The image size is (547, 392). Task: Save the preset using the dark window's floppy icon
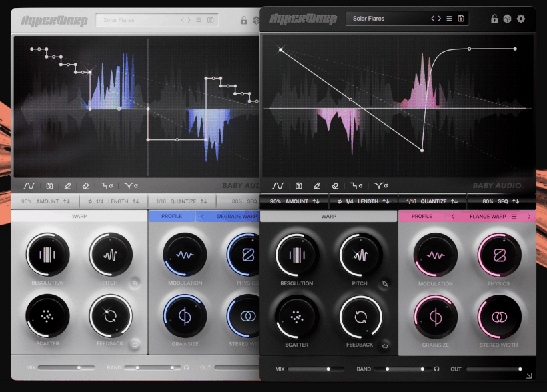(461, 19)
